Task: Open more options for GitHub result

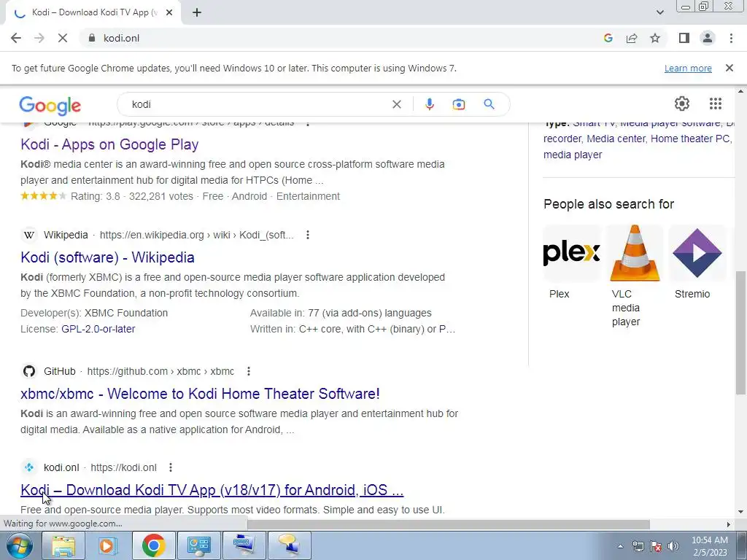Action: (248, 371)
